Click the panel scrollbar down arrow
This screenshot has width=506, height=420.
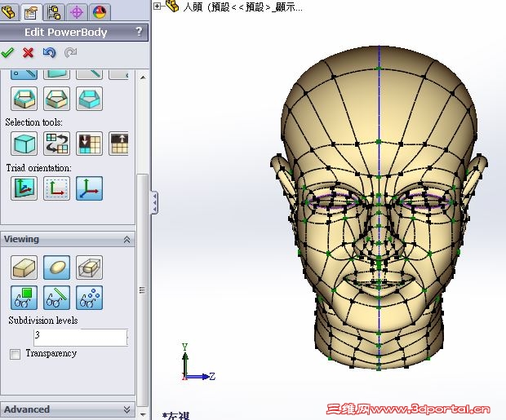[x=143, y=414]
